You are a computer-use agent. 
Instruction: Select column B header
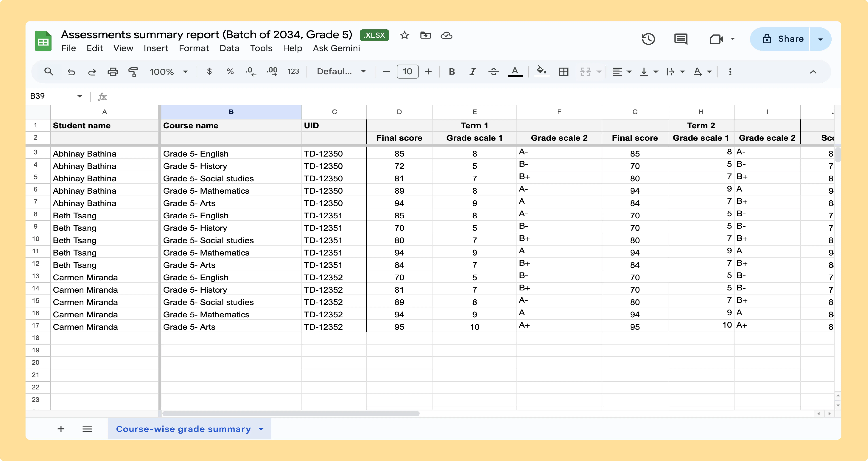click(x=231, y=112)
